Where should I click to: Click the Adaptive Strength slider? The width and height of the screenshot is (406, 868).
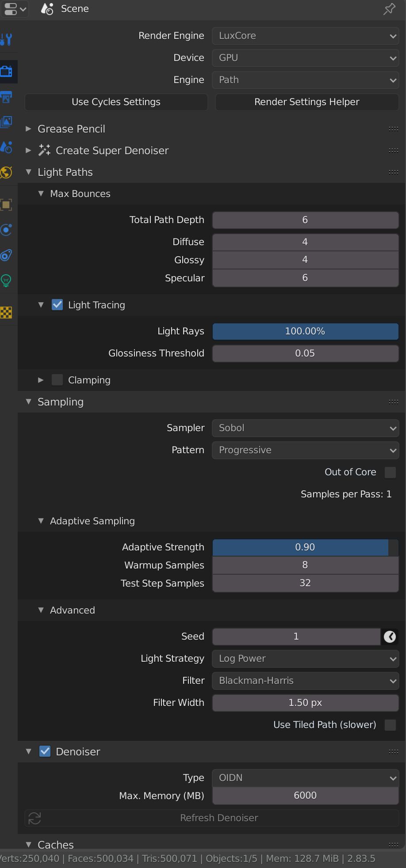point(305,547)
